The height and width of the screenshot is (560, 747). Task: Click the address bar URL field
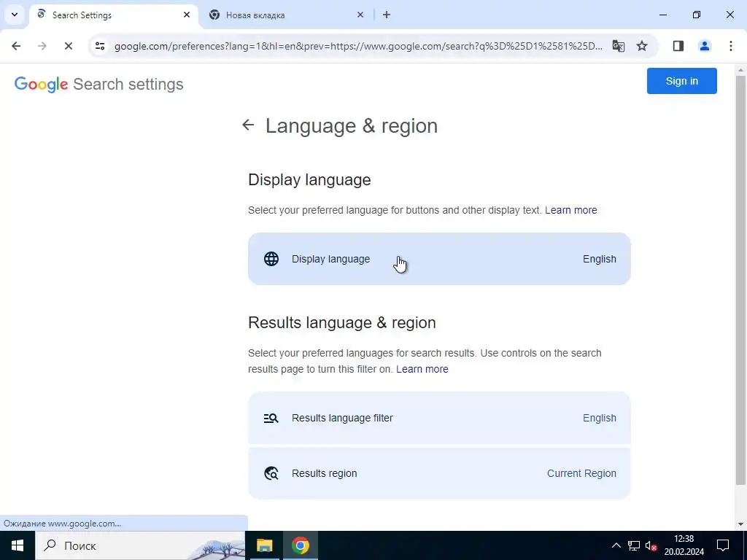point(358,46)
